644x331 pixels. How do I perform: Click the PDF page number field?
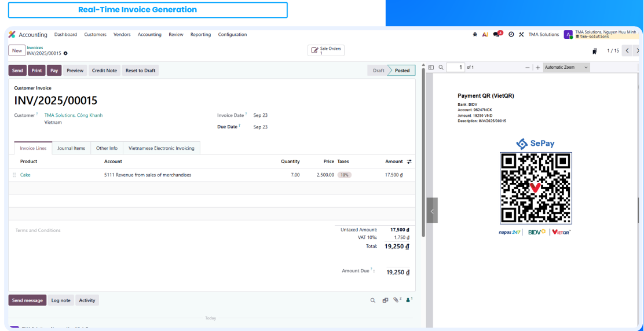click(x=455, y=68)
